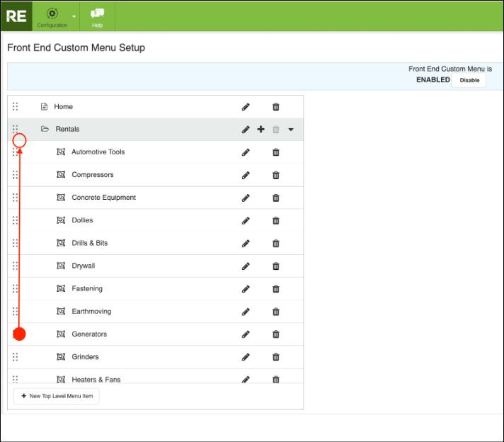Edit the Compressors menu item
Viewport: 504px width, 442px height.
pos(246,175)
